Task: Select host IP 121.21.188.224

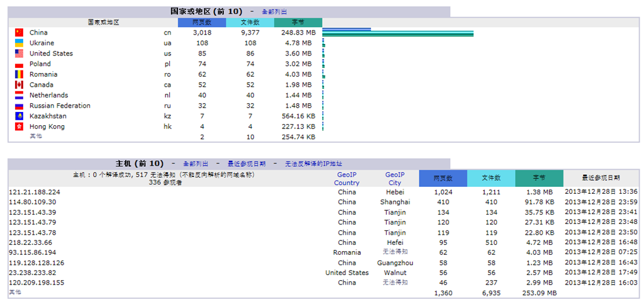Action: (x=35, y=192)
